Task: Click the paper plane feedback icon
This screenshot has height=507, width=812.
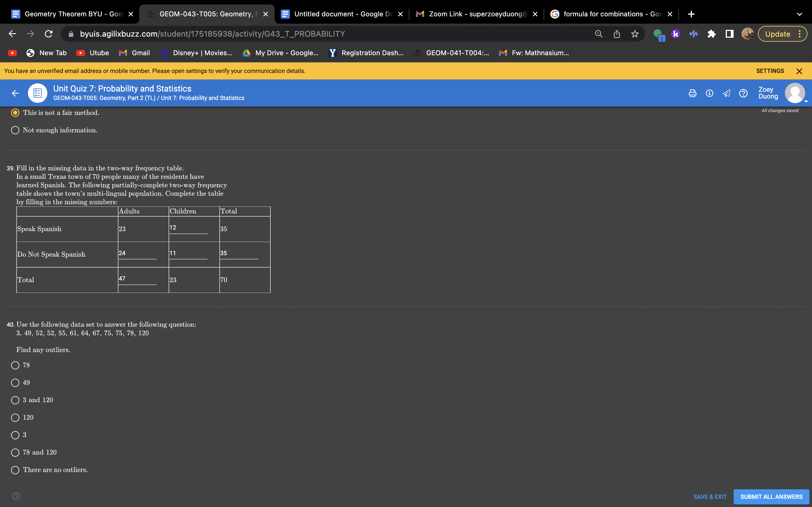Action: pos(727,93)
